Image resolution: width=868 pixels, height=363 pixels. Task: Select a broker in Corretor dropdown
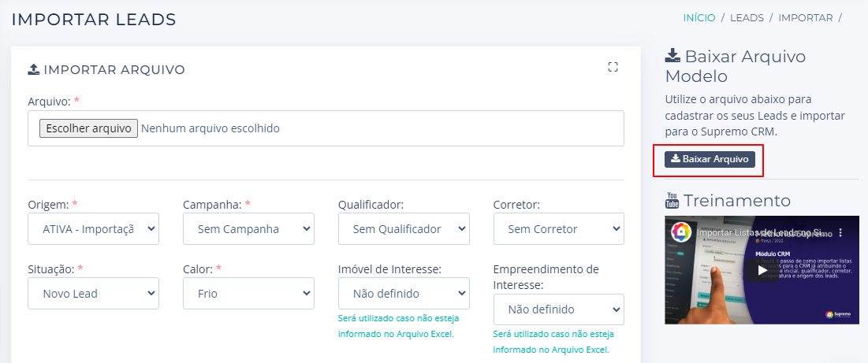point(558,229)
